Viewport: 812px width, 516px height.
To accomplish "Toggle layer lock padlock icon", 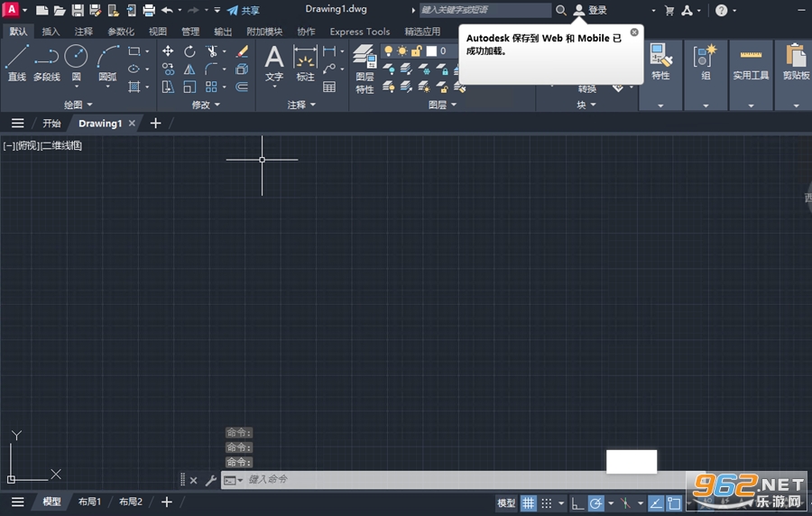I will click(x=416, y=51).
